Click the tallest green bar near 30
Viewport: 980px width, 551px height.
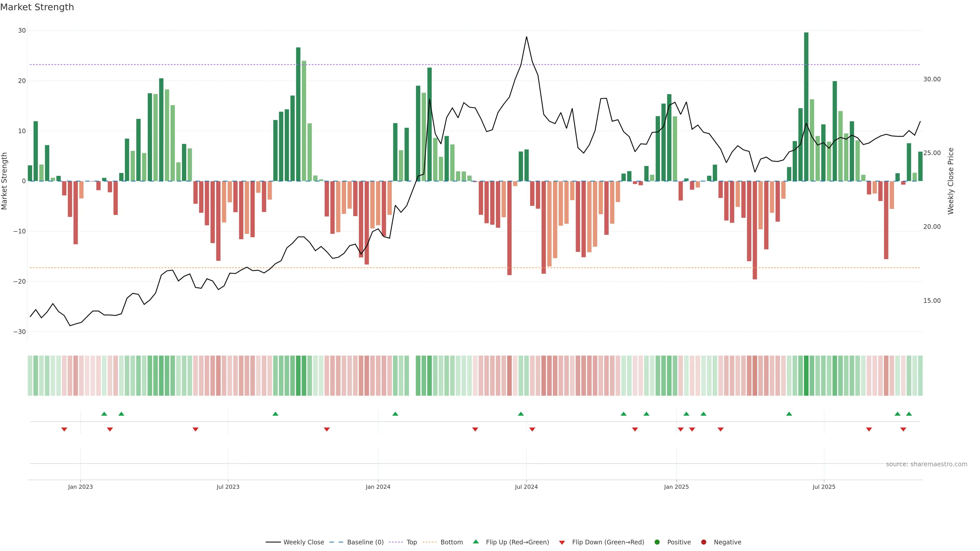point(806,106)
